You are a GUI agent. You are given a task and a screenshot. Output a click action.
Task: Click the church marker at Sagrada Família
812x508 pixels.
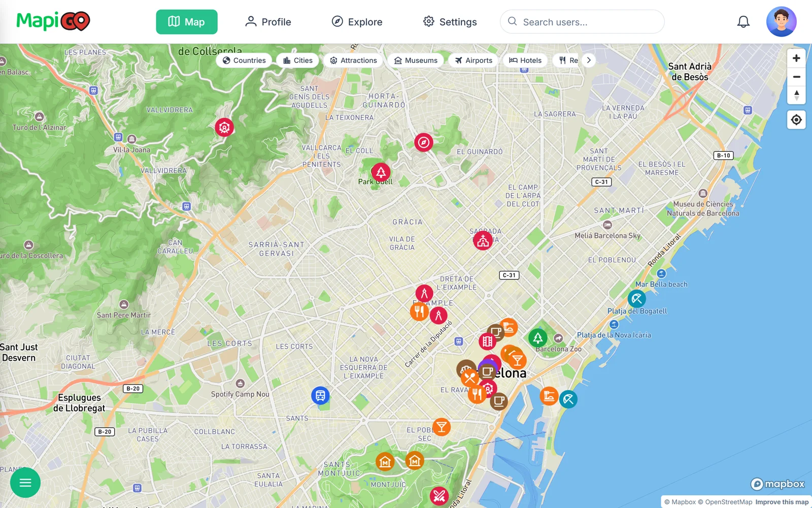coord(483,241)
